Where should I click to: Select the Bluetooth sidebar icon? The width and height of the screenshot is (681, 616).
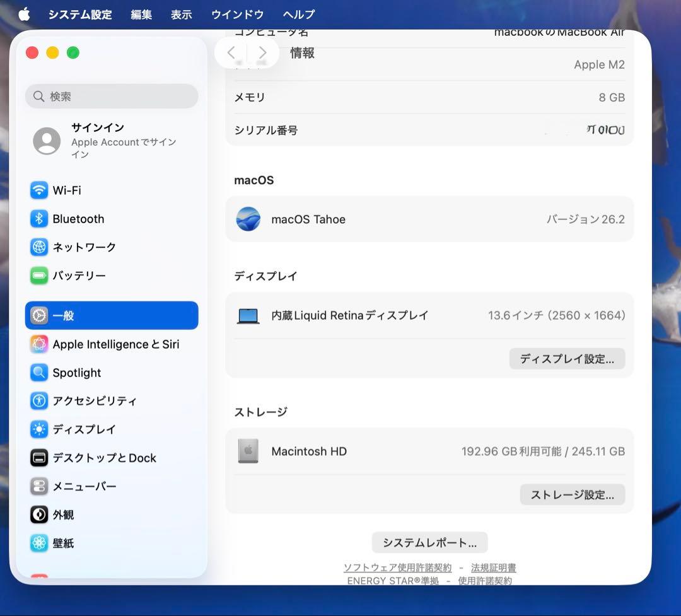(77, 218)
